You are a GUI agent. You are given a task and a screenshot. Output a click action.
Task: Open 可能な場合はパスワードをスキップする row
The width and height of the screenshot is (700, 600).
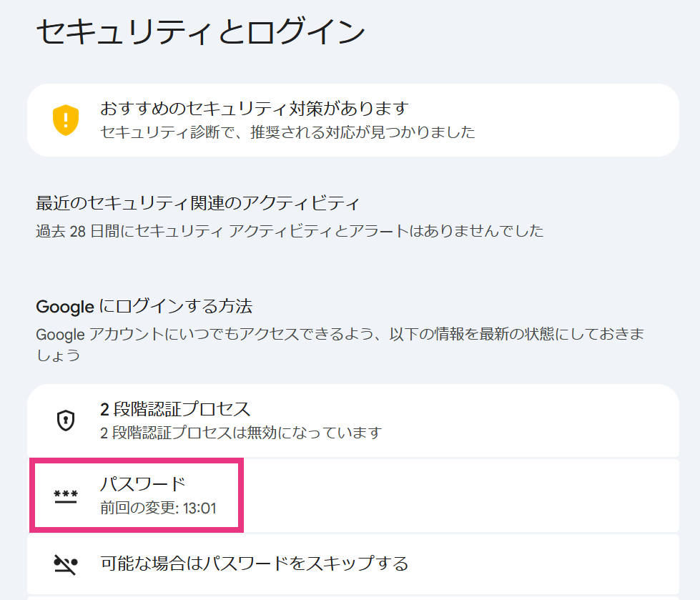[353, 564]
